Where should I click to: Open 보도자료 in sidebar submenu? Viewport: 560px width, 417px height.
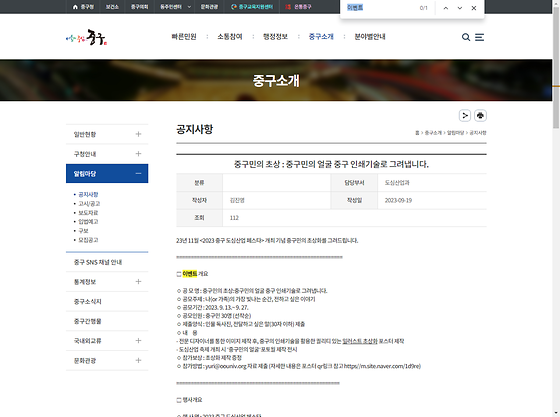click(88, 213)
